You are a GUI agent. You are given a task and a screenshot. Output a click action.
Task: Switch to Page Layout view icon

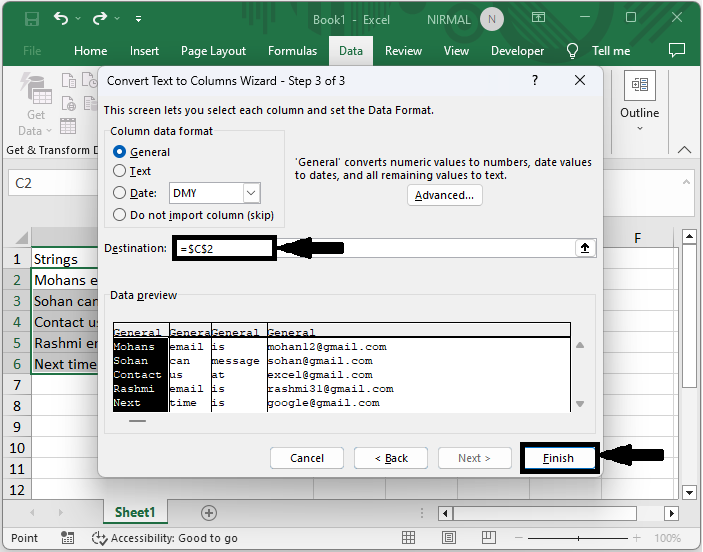pyautogui.click(x=448, y=537)
